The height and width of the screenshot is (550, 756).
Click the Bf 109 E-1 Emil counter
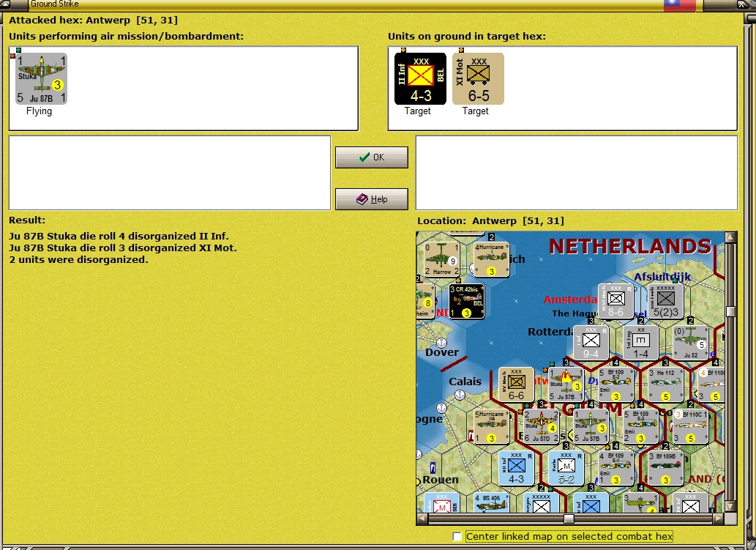pos(615,468)
